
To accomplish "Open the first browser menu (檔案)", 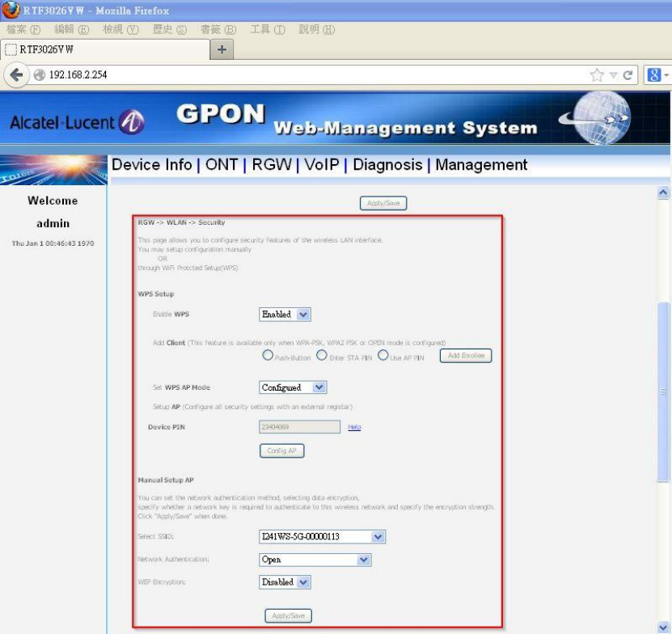I will click(x=23, y=29).
